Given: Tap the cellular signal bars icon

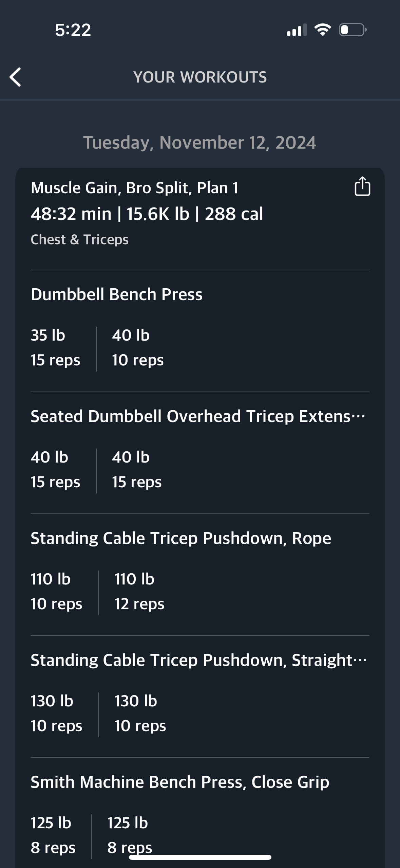Looking at the screenshot, I should pos(297,30).
